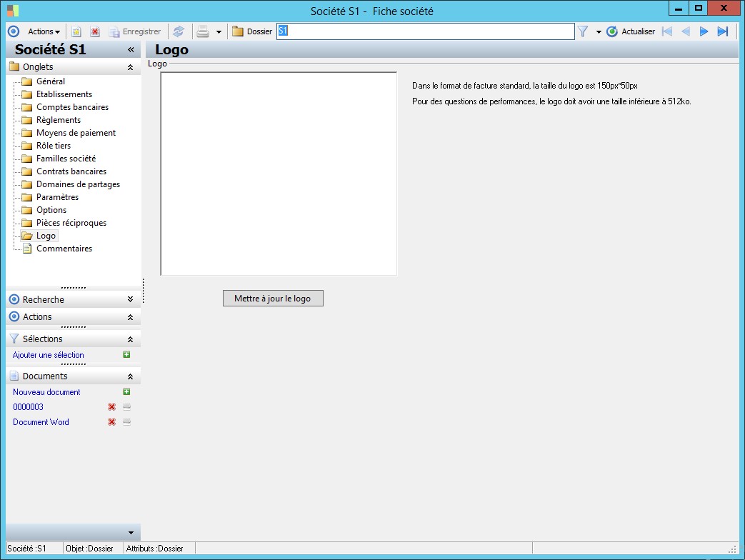Image resolution: width=745 pixels, height=560 pixels.
Task: Click the new record icon in toolbar
Action: (x=76, y=31)
